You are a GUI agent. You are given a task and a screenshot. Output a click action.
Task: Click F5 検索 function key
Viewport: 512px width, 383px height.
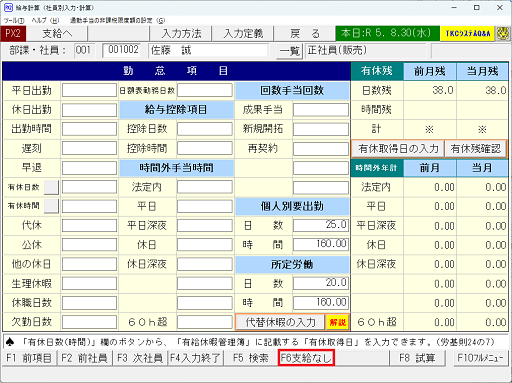tap(250, 358)
